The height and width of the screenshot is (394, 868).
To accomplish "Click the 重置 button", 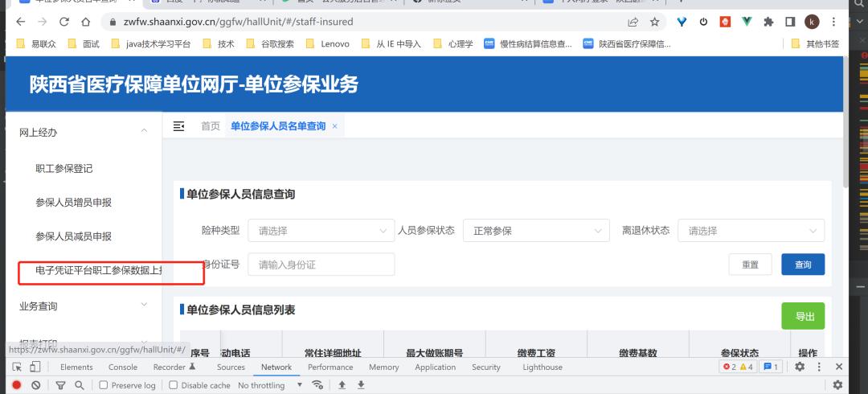I will [x=750, y=265].
